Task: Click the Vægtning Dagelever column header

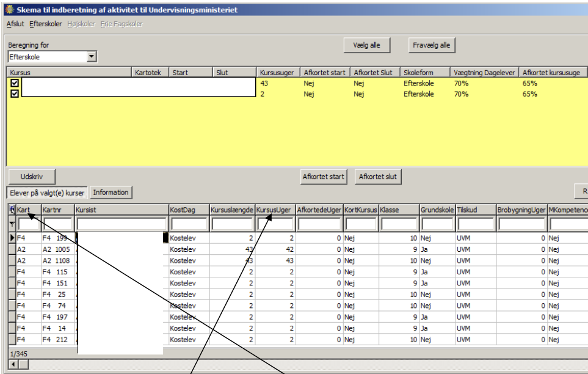Action: [x=484, y=73]
